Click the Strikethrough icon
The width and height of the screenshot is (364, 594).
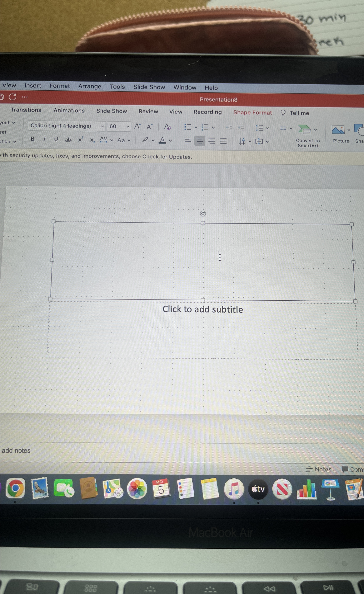68,140
